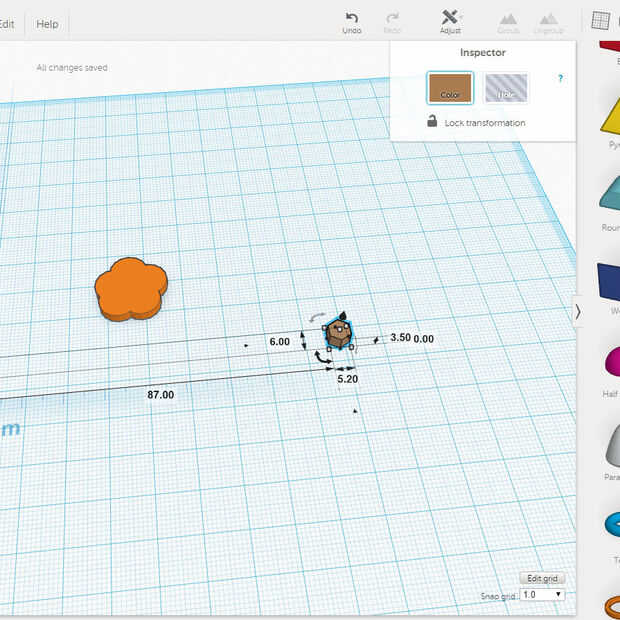Click the Inspector panel title

coord(482,52)
